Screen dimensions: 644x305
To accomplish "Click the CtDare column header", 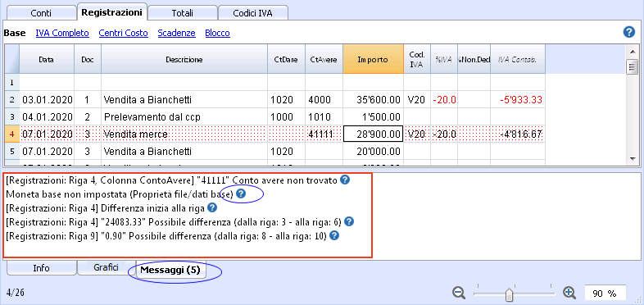I will click(x=286, y=59).
